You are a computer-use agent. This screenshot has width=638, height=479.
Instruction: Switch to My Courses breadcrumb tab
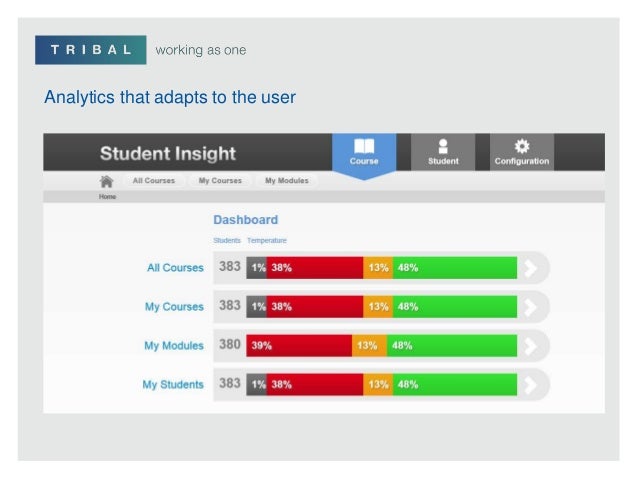click(220, 181)
